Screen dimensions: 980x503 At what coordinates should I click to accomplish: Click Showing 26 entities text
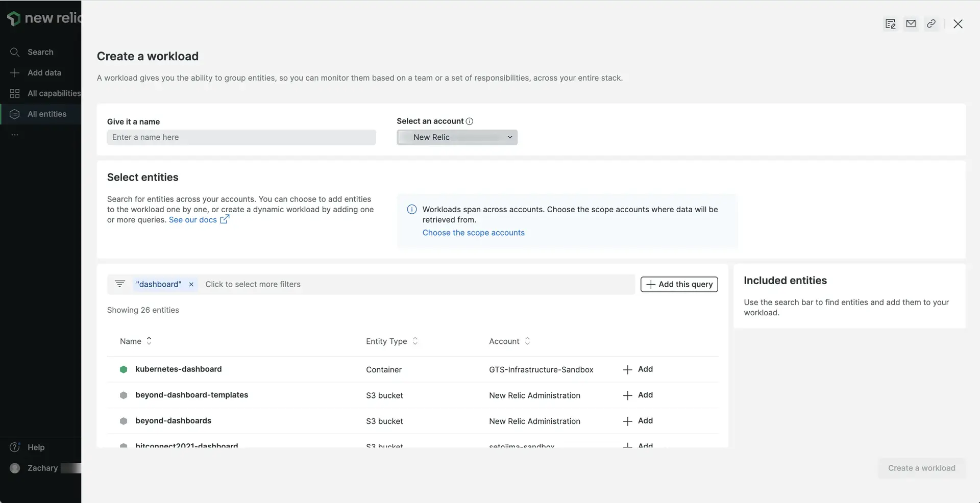coord(143,310)
